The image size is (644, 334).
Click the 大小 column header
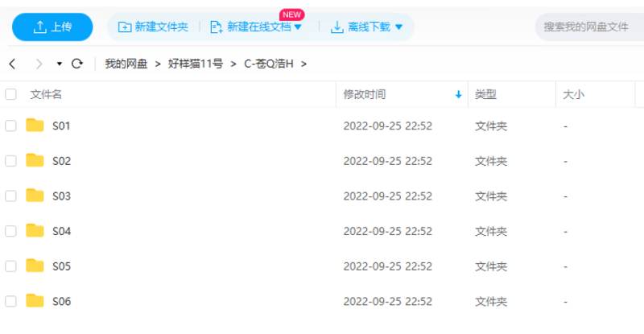pos(573,94)
